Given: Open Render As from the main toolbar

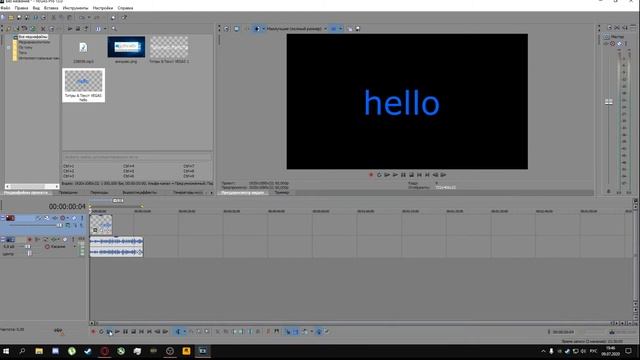Looking at the screenshot, I should tap(36, 18).
